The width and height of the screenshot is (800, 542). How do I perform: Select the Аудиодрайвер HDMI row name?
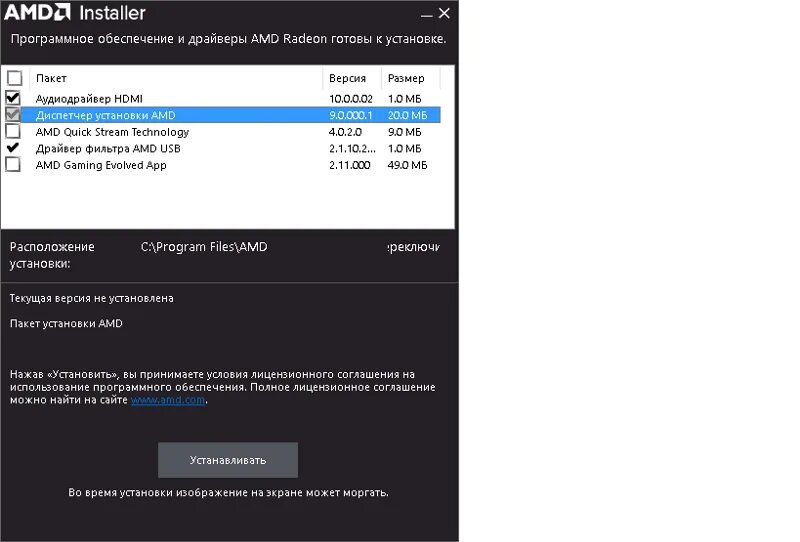(x=89, y=98)
